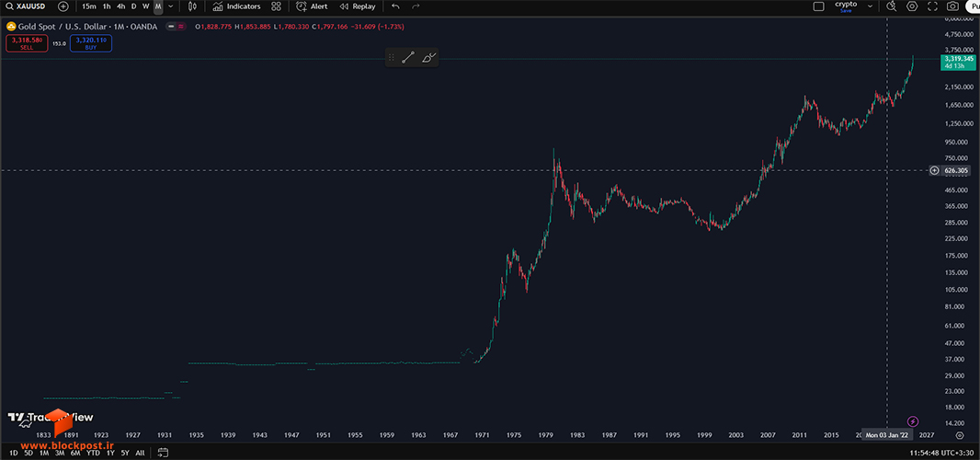This screenshot has width=980, height=460.
Task: Enter fullscreen mode
Action: coord(932,6)
